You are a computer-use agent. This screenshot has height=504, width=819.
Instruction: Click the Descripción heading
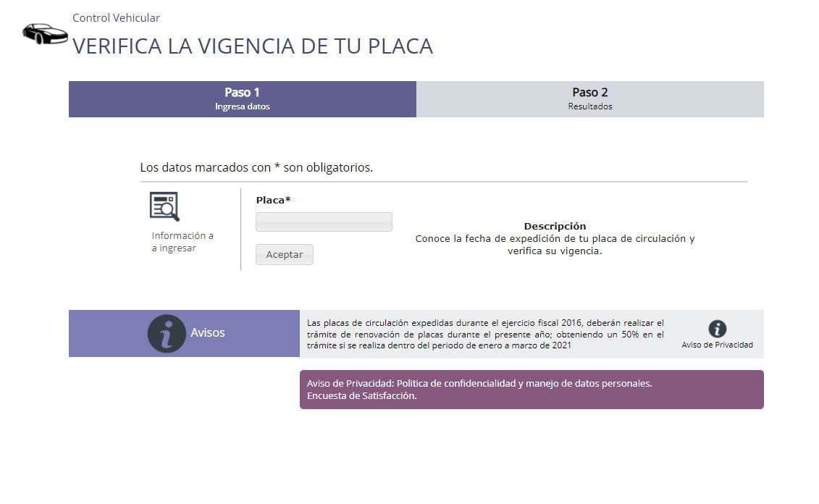point(555,226)
